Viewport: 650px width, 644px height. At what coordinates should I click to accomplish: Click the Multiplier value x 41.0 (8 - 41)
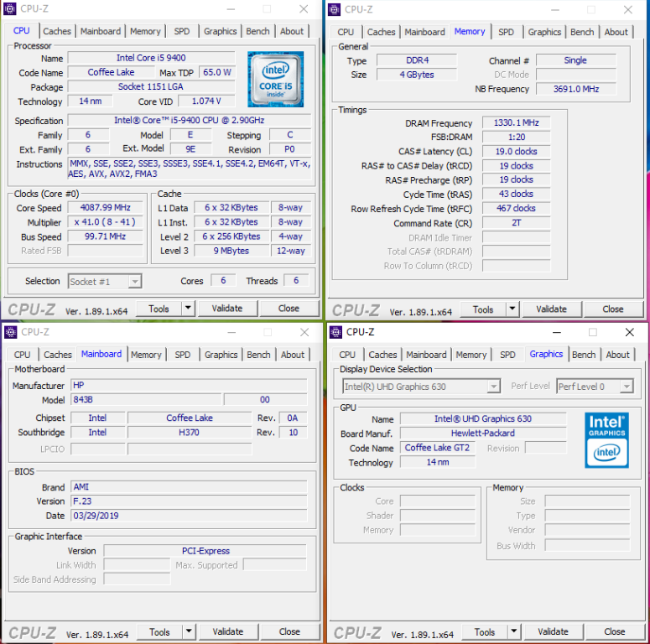pos(106,221)
